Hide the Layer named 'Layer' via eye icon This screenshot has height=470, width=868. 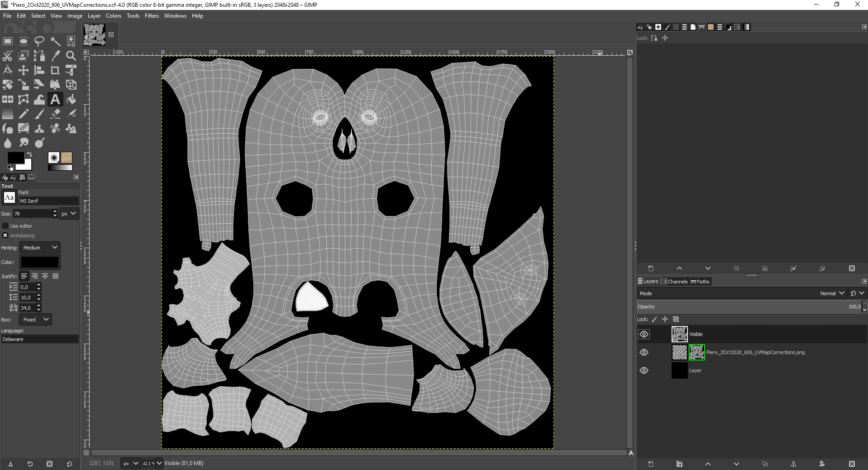click(644, 370)
